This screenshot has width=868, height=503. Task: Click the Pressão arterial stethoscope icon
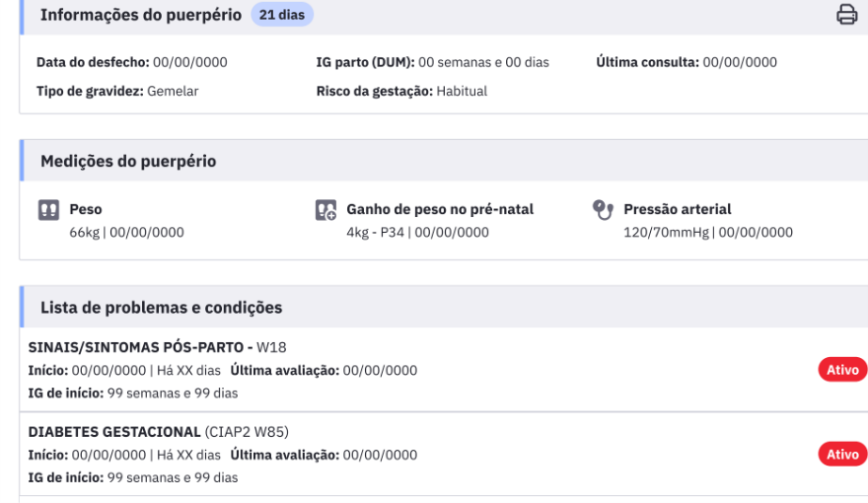coord(603,210)
